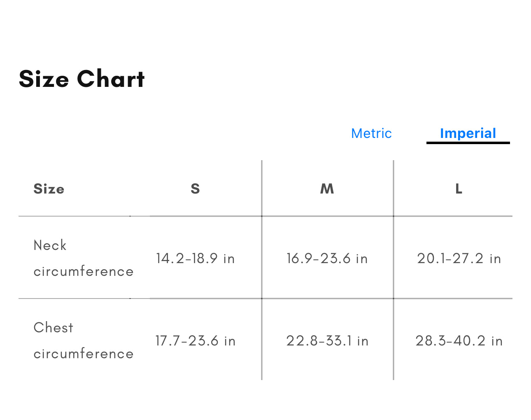Screen dimensions: 531x420
Task: Click the black underline beneath Imperial
Action: (x=468, y=142)
